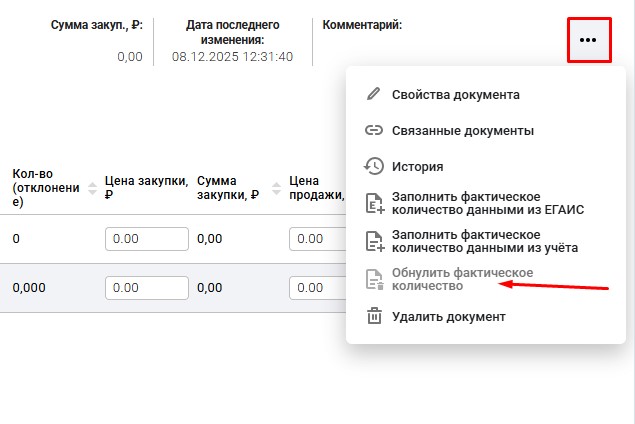The image size is (635, 424).
Task: Click the reset actual quantity document icon
Action: coord(375,279)
